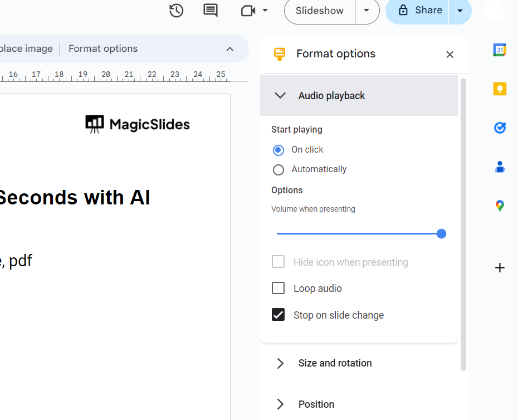Open Google Maps side panel icon

500,206
